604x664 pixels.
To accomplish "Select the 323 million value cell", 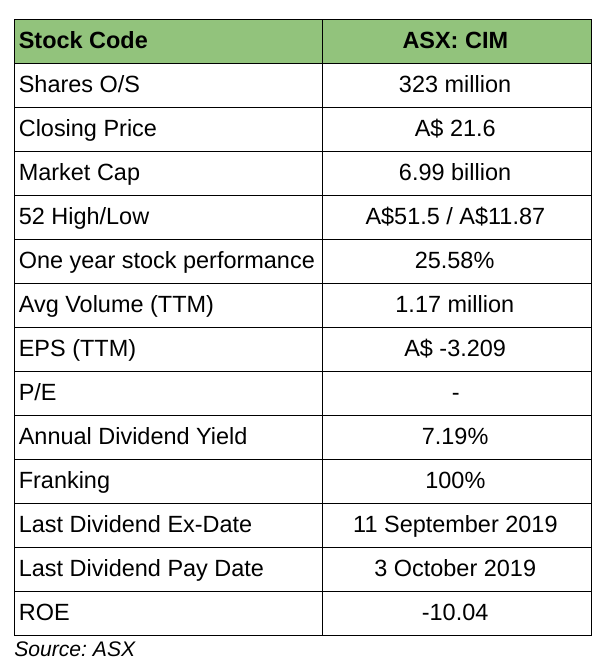I will [455, 85].
